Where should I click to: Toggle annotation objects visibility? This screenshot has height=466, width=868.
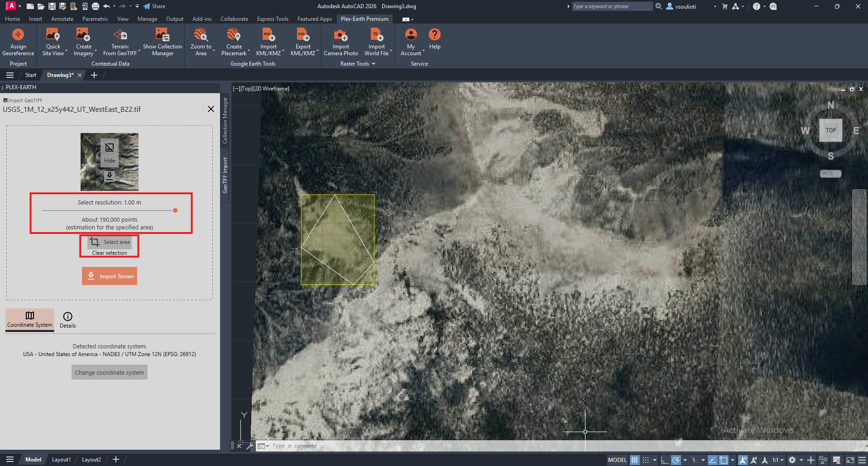pyautogui.click(x=743, y=460)
